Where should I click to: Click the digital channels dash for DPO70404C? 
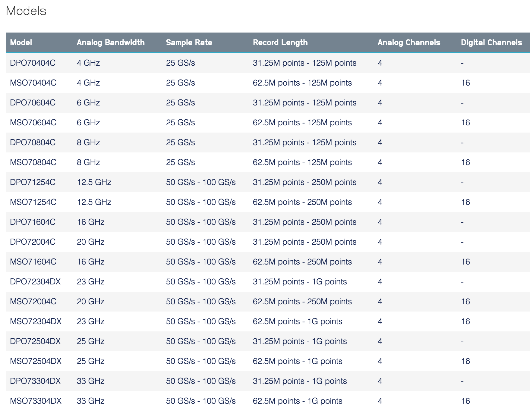462,63
